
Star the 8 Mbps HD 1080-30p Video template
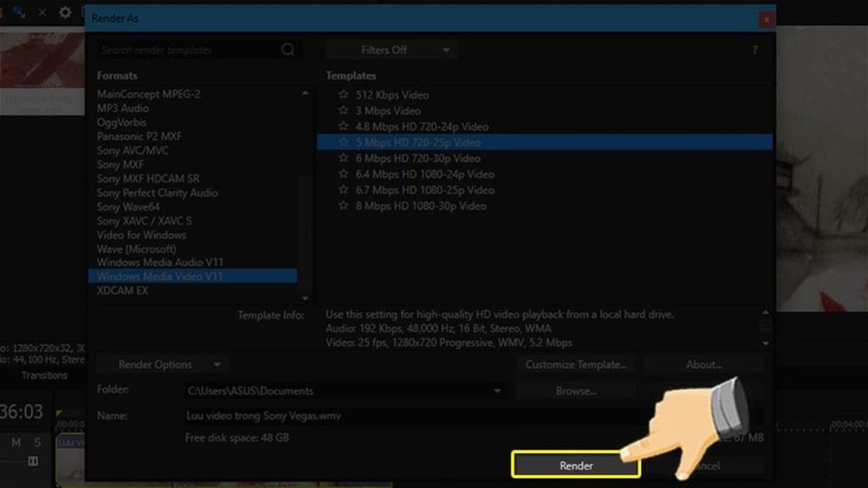(343, 206)
